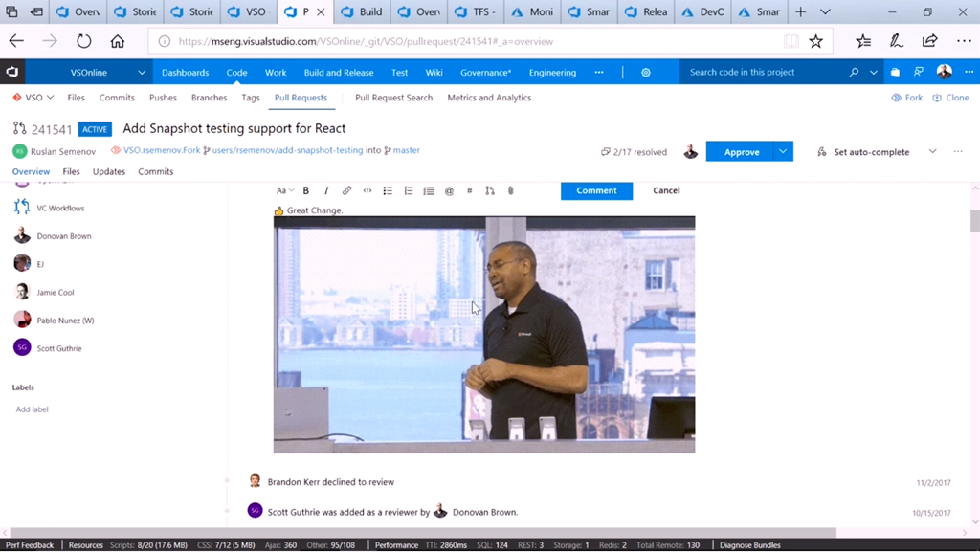Insert a task list in the comment
Screen dimensions: 980x553
tap(429, 190)
